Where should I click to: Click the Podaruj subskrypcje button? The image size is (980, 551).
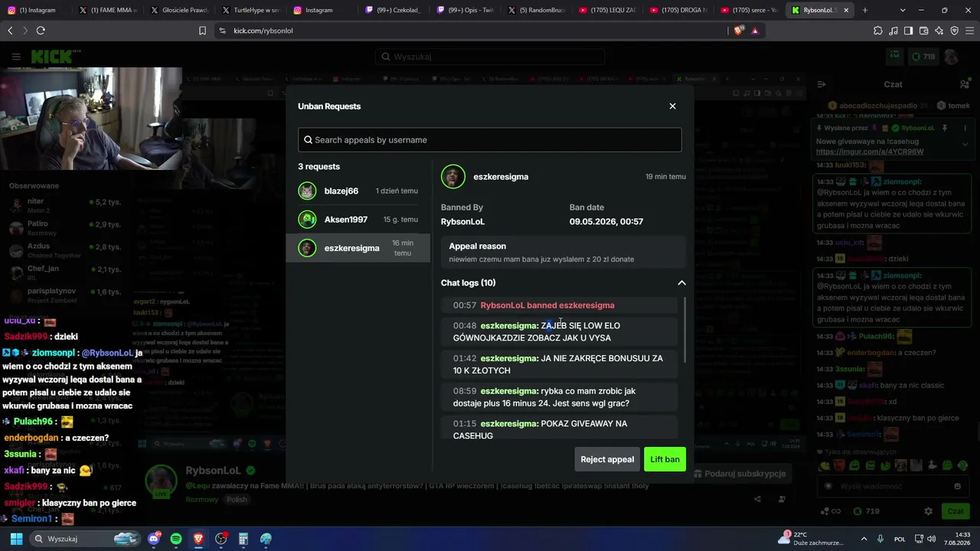(740, 474)
